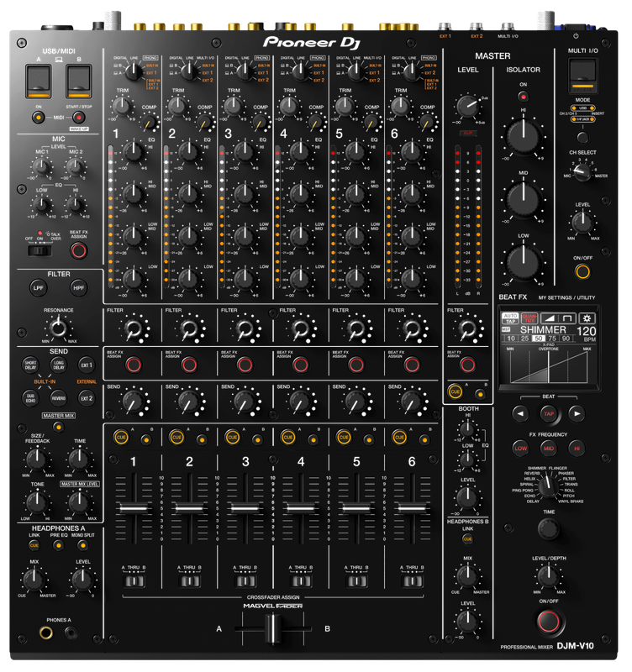
Task: Select the square waveform icon on display
Action: pyautogui.click(x=567, y=318)
